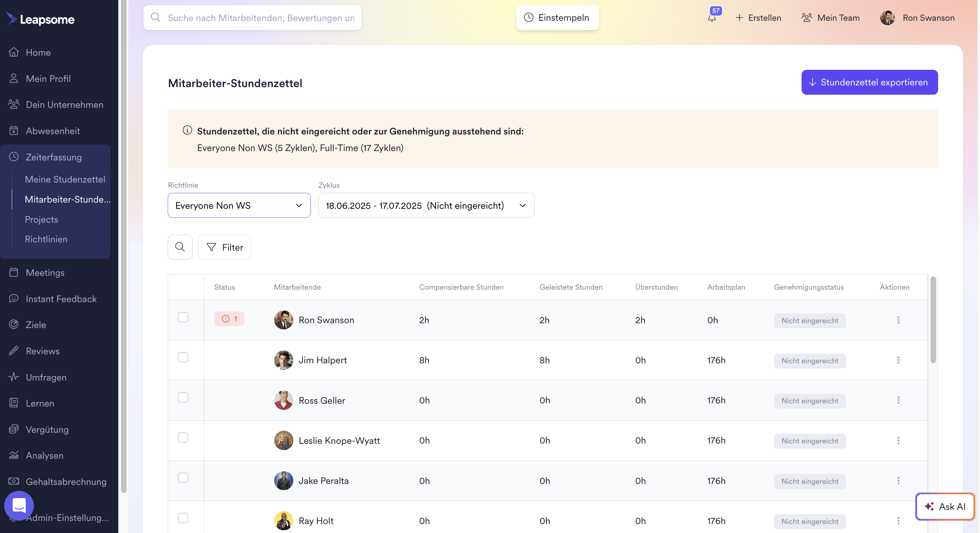Image resolution: width=980 pixels, height=533 pixels.
Task: Open Richtlinien under Zeiterfassung
Action: coord(46,239)
